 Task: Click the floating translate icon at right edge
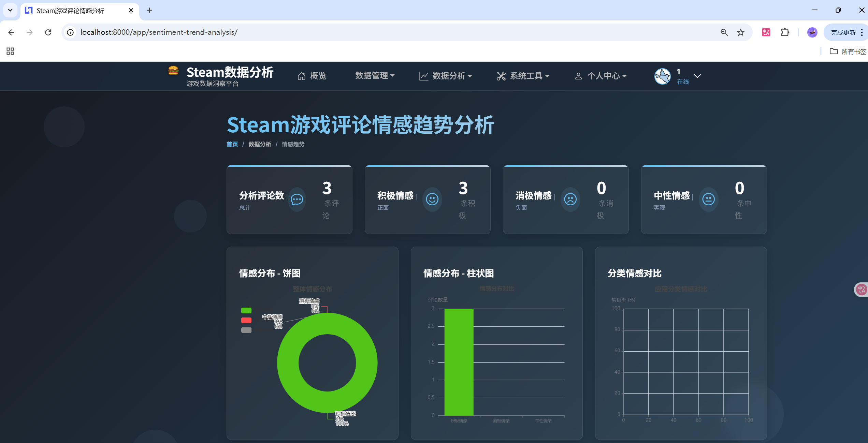(861, 290)
